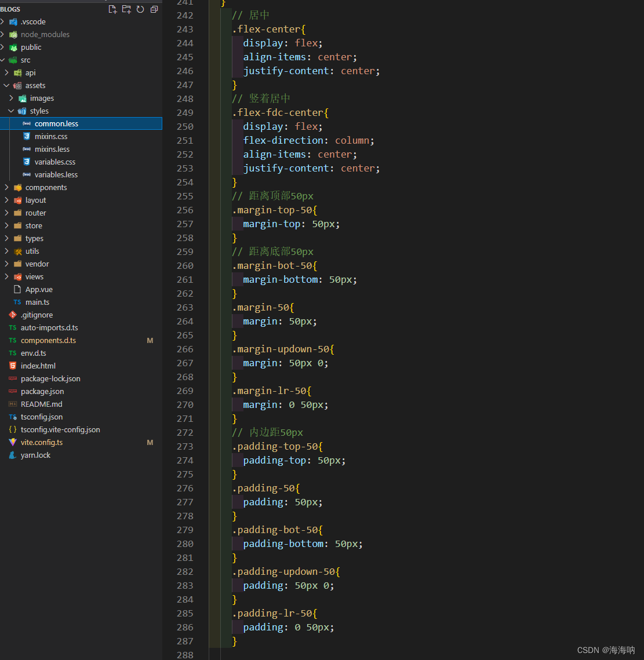Place cursor on .margin-updown-50 selector

point(283,349)
